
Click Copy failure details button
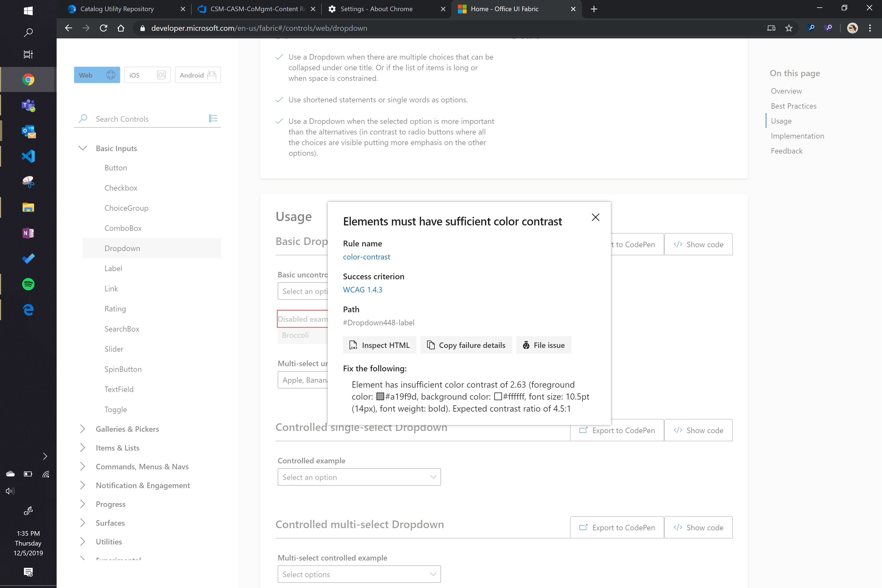coord(466,345)
